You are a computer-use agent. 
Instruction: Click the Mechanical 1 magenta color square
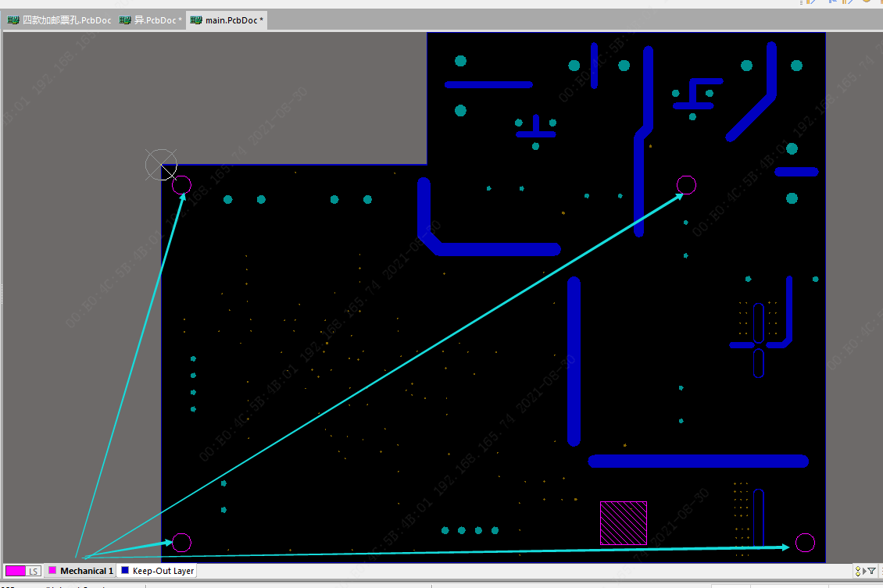click(52, 571)
